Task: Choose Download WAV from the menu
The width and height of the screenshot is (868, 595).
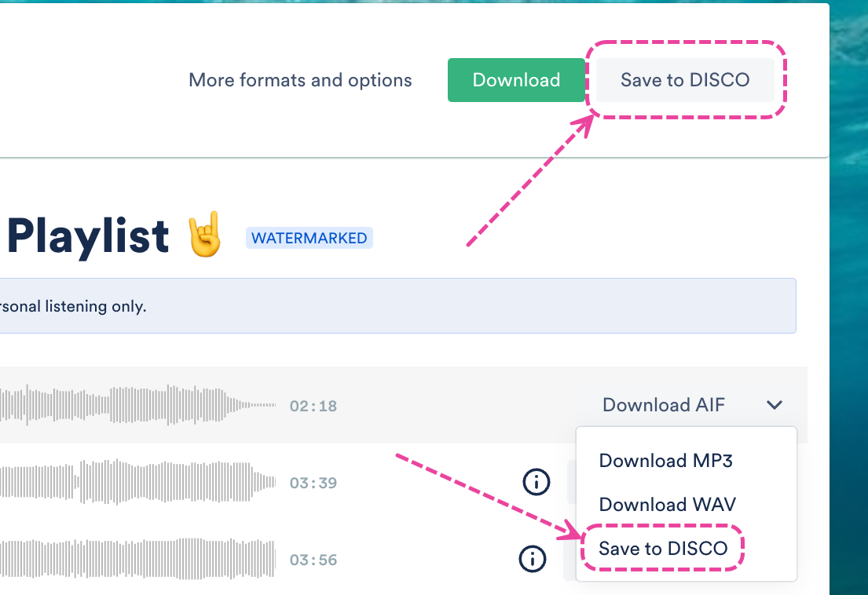Action: click(x=667, y=504)
